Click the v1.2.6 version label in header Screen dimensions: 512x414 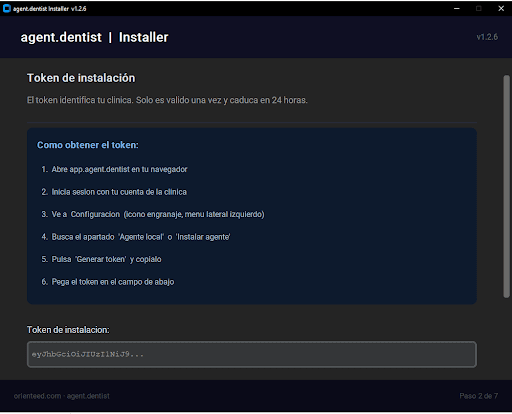coord(487,37)
